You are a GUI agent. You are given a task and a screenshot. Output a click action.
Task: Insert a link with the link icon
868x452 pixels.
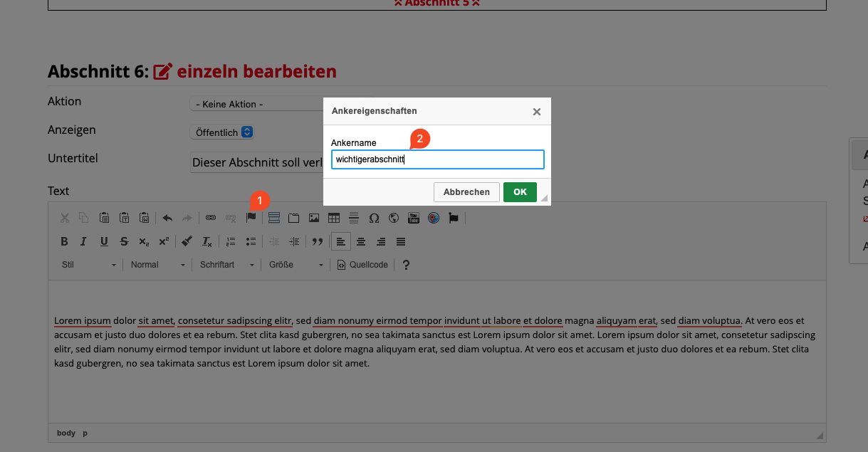(x=211, y=218)
